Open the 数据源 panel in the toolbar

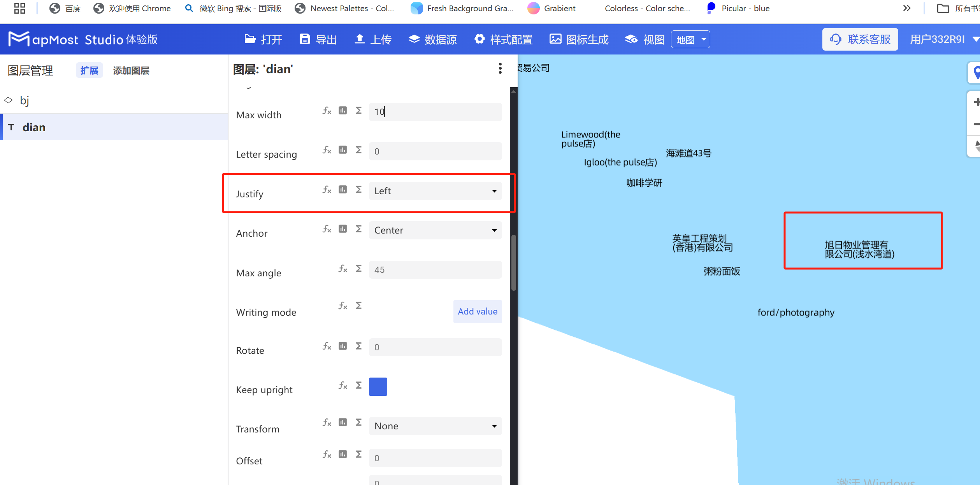432,39
